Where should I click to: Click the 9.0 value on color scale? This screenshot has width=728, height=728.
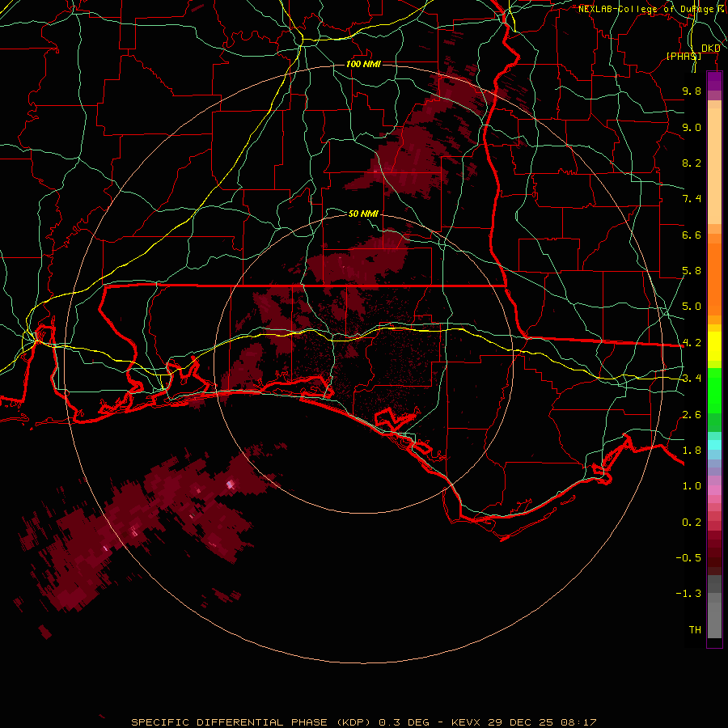coord(692,127)
